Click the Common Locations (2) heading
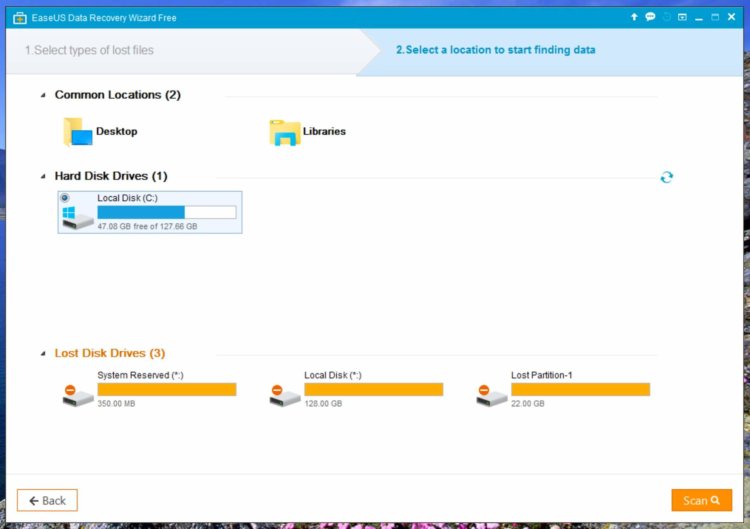 coord(118,95)
